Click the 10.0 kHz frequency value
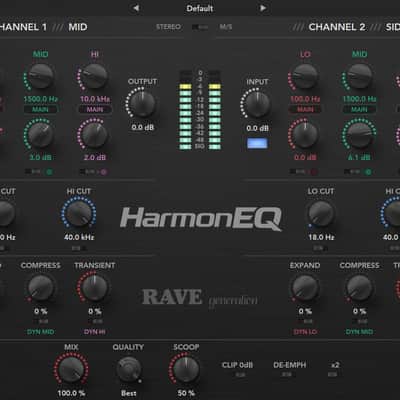Screen dimensions: 400x400 pos(95,99)
